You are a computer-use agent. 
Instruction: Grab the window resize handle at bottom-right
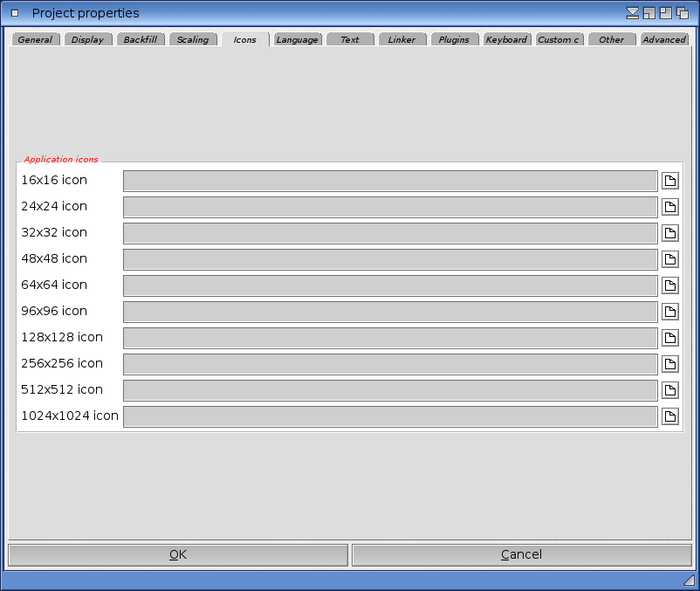tap(689, 580)
